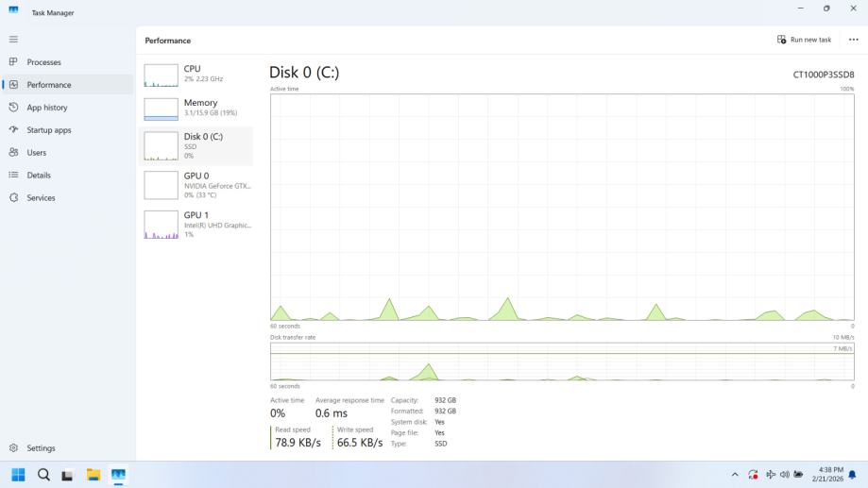Click the Disk 0 (C:) heading

304,73
